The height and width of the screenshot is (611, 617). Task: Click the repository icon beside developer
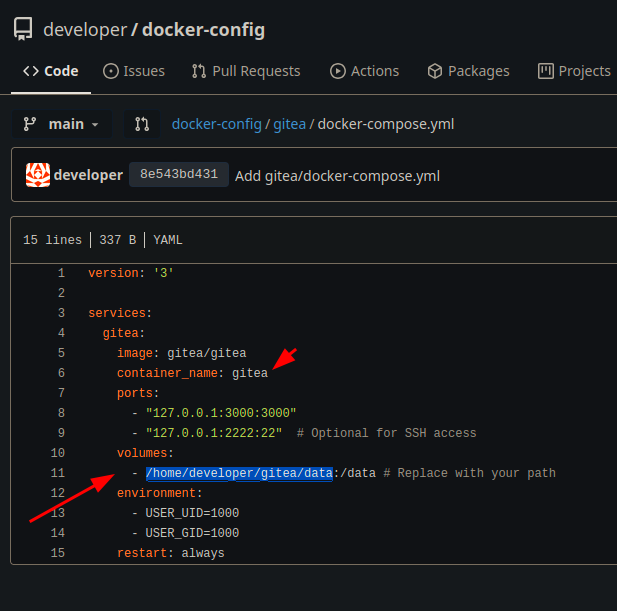pos(23,29)
